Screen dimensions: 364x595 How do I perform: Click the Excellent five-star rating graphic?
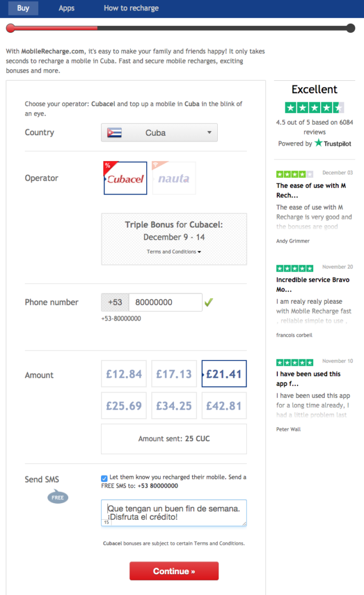click(315, 108)
